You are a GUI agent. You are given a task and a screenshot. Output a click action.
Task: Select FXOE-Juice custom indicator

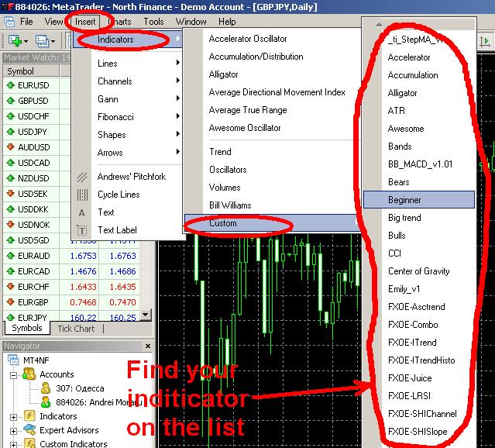coord(410,378)
